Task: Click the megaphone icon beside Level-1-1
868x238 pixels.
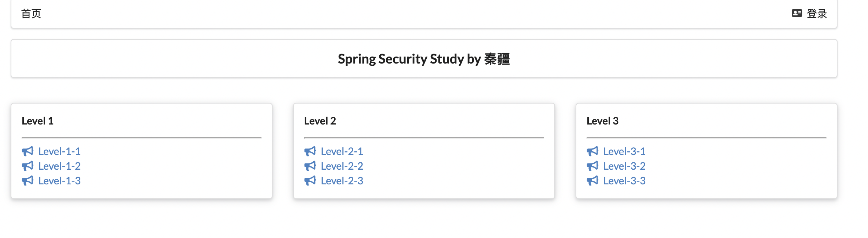Action: (x=28, y=151)
